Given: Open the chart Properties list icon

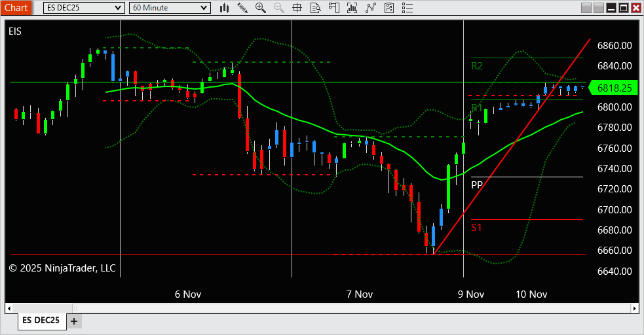Looking at the screenshot, I should (x=407, y=8).
